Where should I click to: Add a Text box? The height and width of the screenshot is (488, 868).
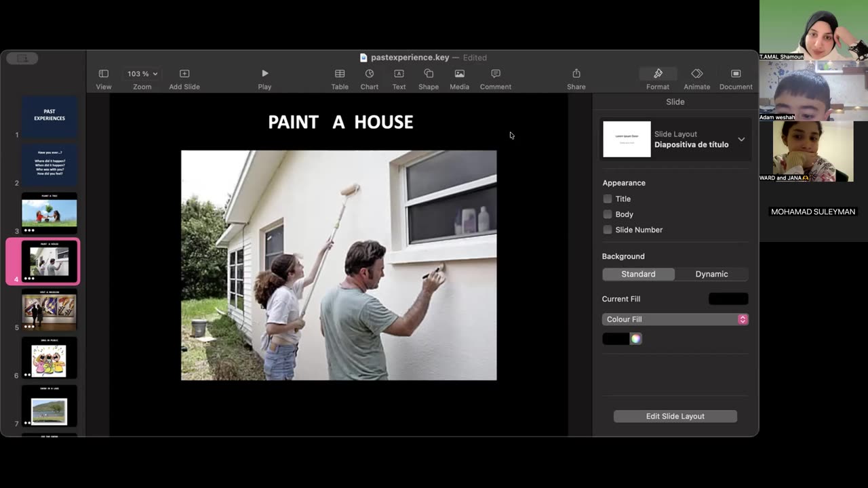tap(399, 79)
